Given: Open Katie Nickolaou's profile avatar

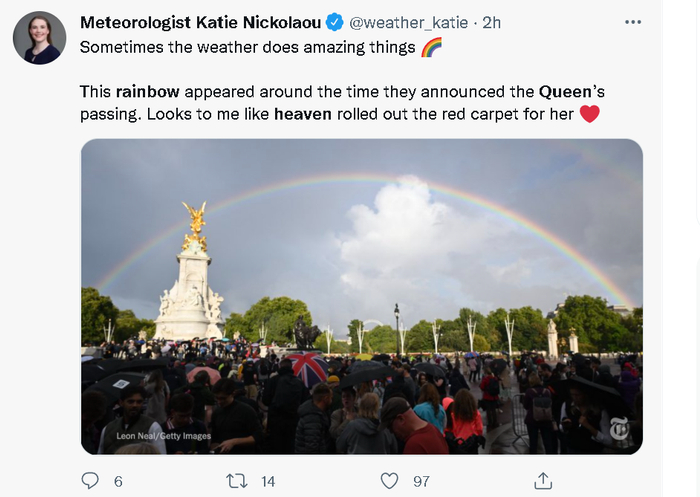Looking at the screenshot, I should click(40, 38).
